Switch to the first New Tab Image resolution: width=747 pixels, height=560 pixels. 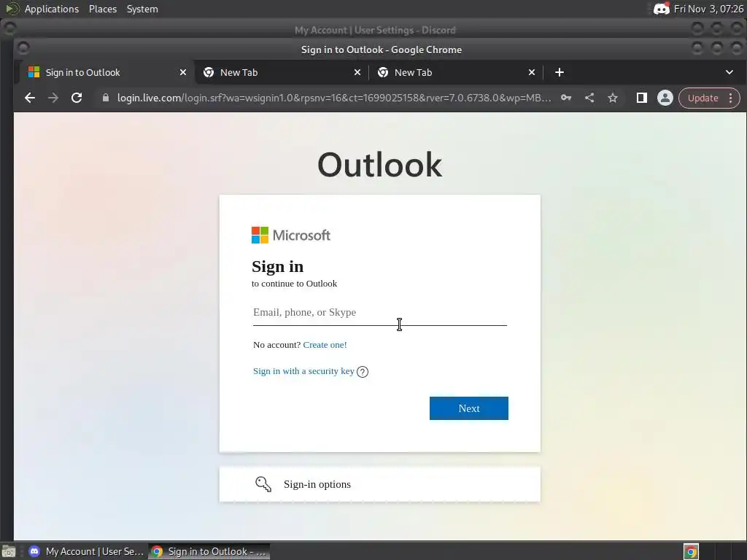[x=281, y=72]
